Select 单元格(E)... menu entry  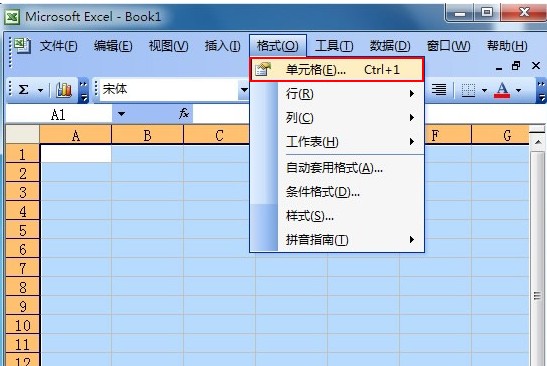337,69
